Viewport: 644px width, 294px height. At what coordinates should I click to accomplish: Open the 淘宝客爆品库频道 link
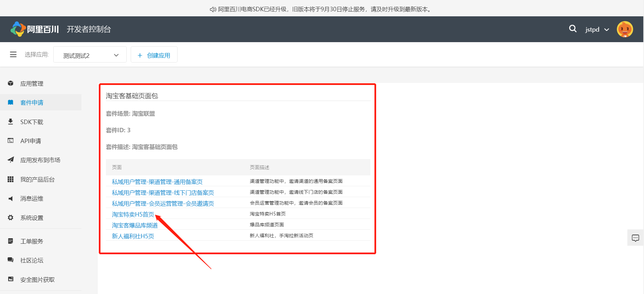click(135, 225)
